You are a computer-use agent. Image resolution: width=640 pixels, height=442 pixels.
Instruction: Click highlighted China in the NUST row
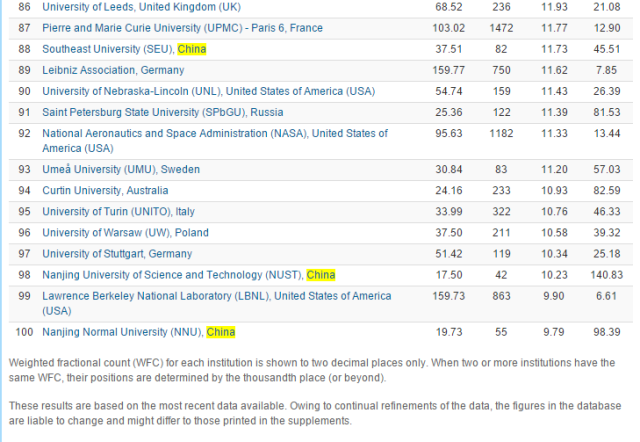point(321,275)
